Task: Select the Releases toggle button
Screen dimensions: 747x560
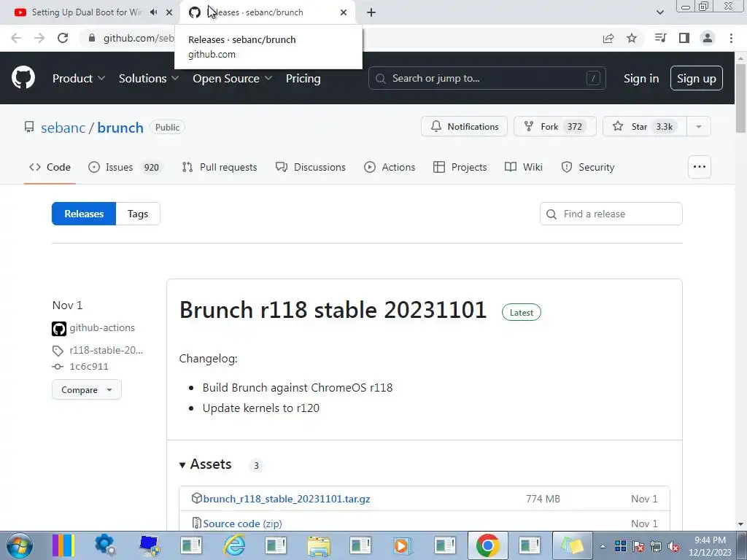Action: click(x=84, y=214)
